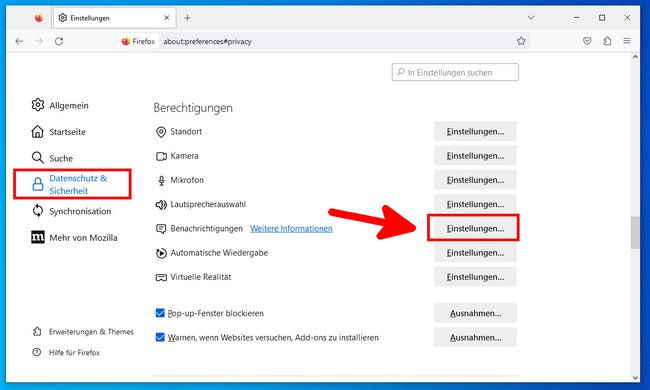Screen dimensions: 650x390
Task: Bookmark this page with the star icon
Action: pyautogui.click(x=521, y=41)
